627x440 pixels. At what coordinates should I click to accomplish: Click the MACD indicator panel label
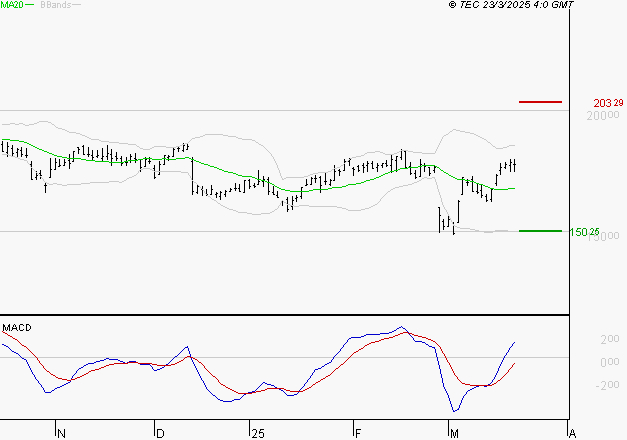coord(17,328)
